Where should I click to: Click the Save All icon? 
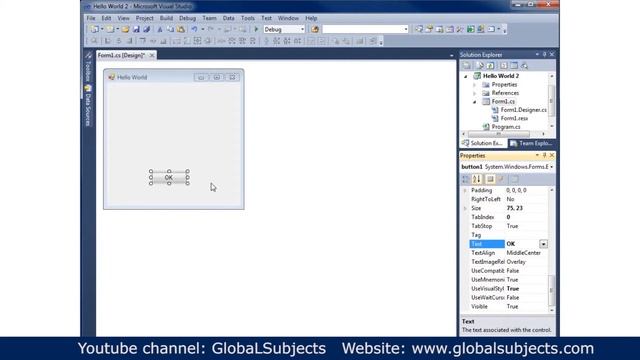pos(147,29)
